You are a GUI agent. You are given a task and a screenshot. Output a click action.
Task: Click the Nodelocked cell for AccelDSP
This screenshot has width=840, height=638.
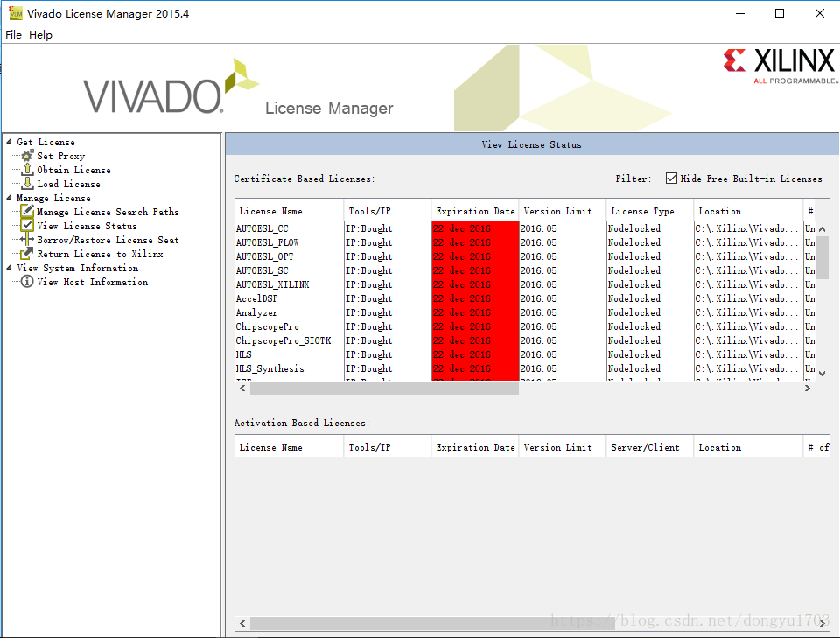650,298
